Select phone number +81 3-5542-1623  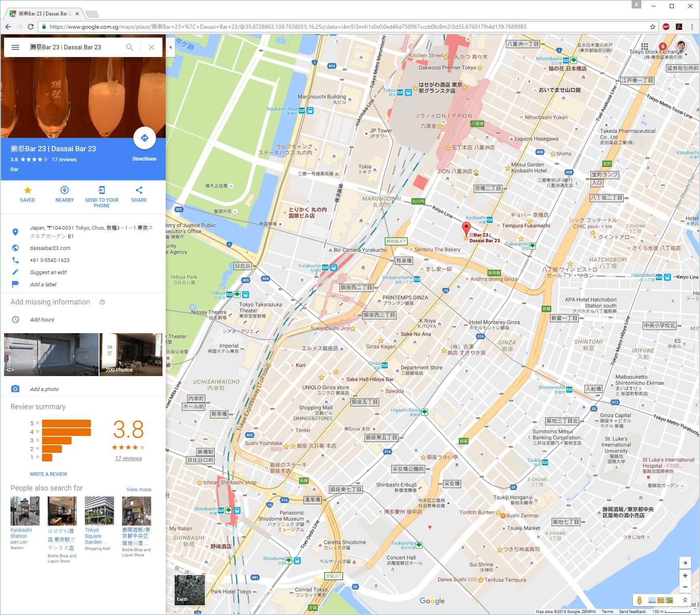click(50, 260)
